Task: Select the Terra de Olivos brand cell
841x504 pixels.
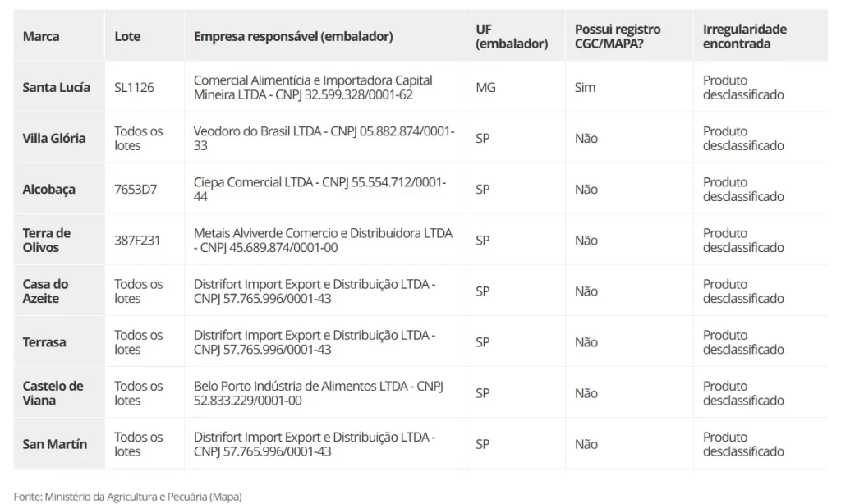Action: [47, 240]
